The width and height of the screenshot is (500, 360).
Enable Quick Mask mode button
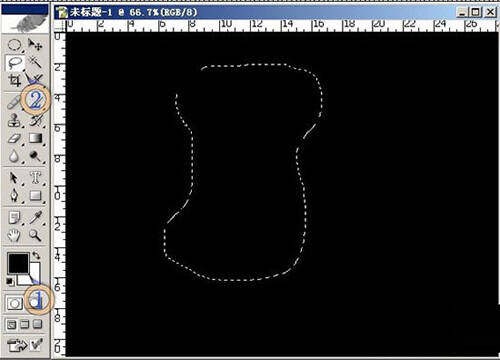coord(34,302)
